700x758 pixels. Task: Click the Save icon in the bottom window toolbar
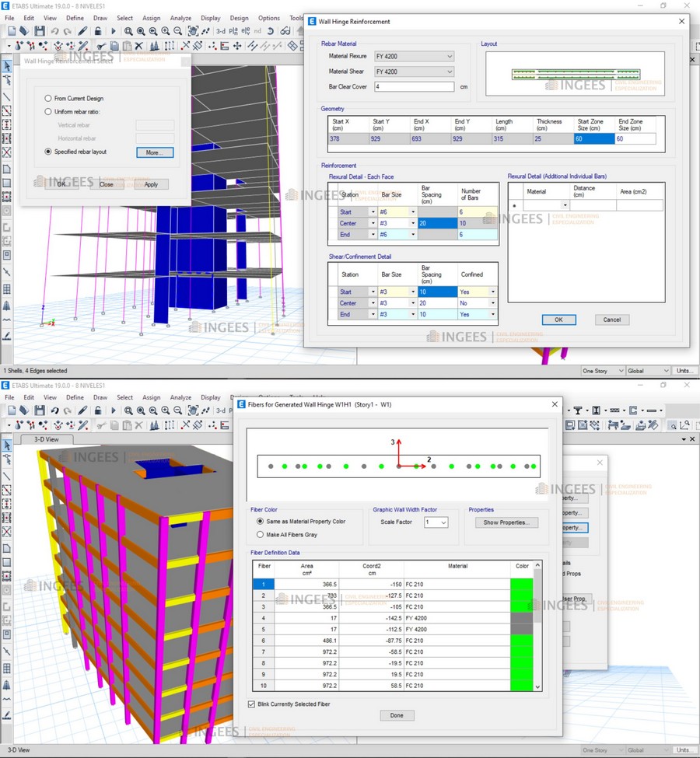click(x=39, y=410)
